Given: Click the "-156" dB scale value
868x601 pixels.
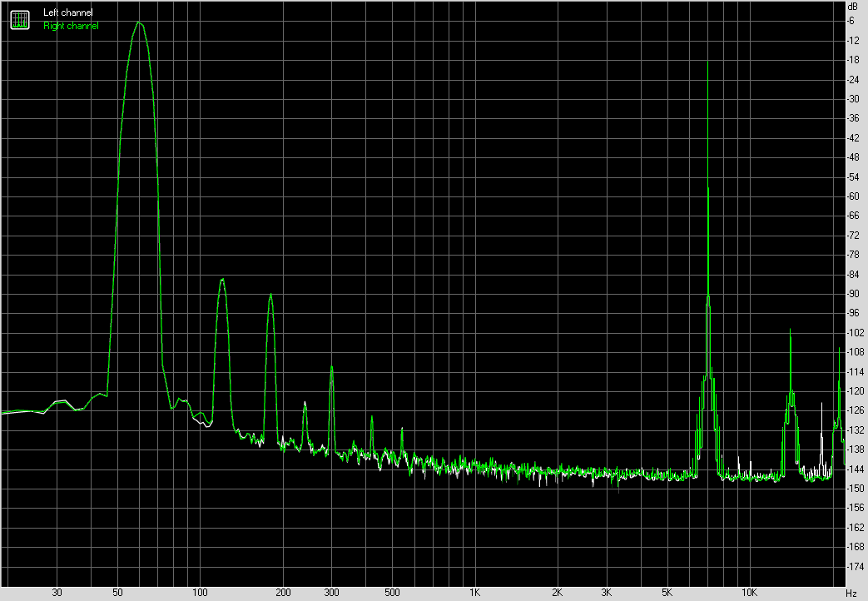Looking at the screenshot, I should 856,509.
